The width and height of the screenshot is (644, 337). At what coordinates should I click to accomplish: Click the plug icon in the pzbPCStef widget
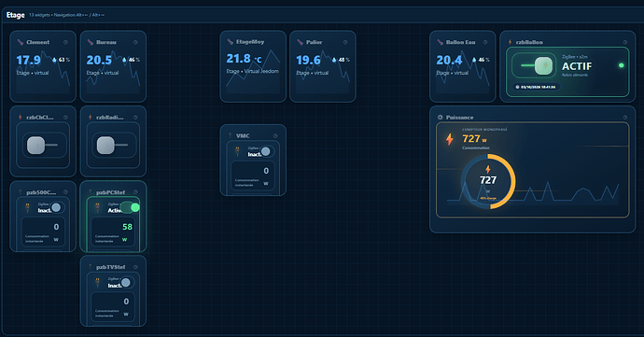[97, 207]
